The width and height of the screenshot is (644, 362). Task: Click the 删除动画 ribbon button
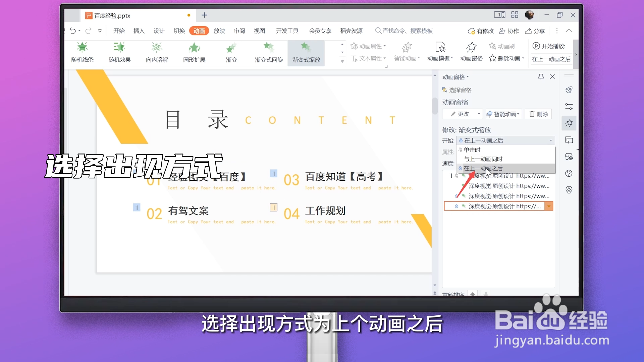tap(506, 59)
